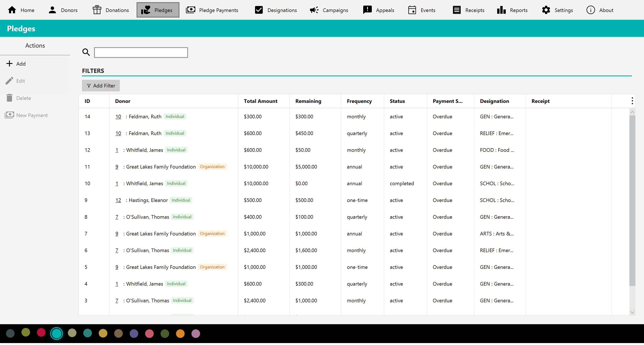Click the New Payment cash icon
This screenshot has height=345, width=644.
(x=9, y=115)
